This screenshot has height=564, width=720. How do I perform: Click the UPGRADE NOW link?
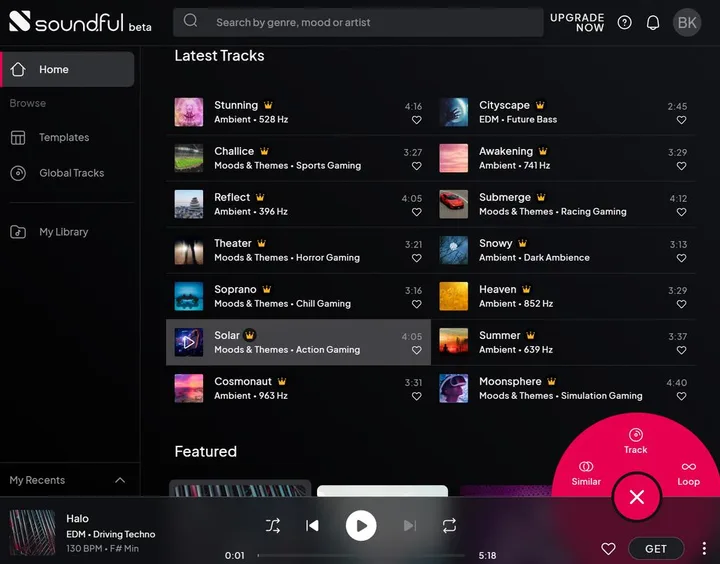[577, 22]
